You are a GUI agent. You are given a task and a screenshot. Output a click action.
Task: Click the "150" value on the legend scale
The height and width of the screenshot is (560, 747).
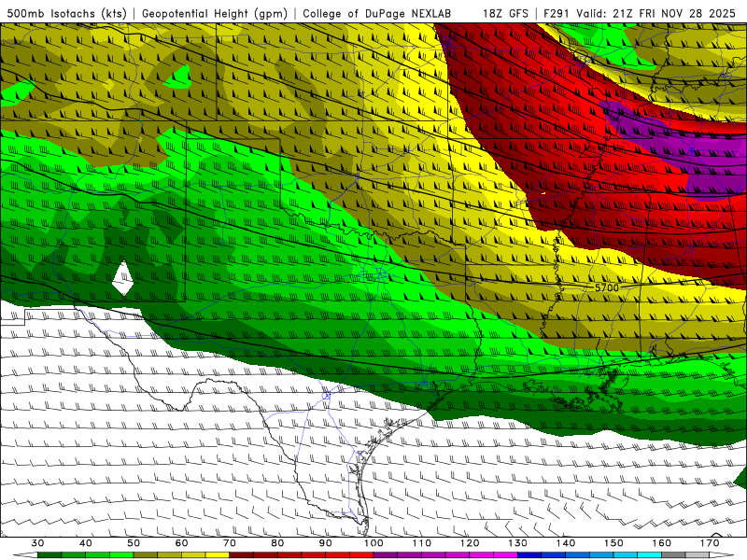tap(613, 543)
